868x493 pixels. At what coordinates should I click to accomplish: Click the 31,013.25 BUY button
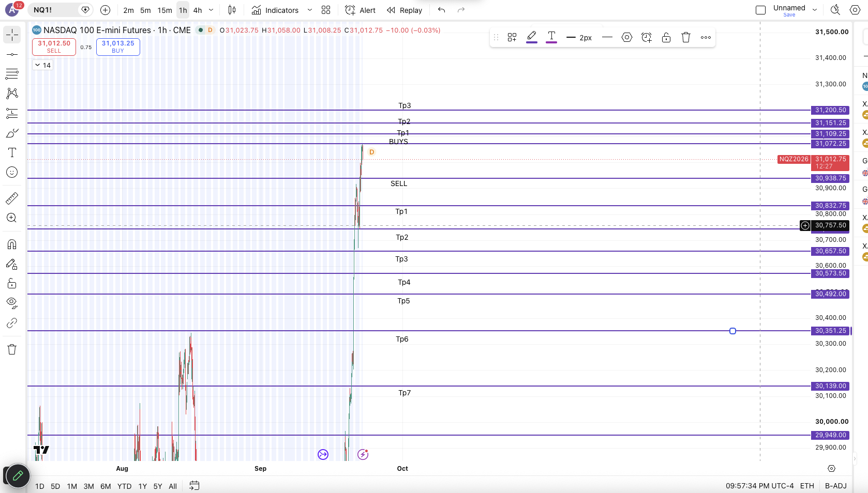pos(118,47)
